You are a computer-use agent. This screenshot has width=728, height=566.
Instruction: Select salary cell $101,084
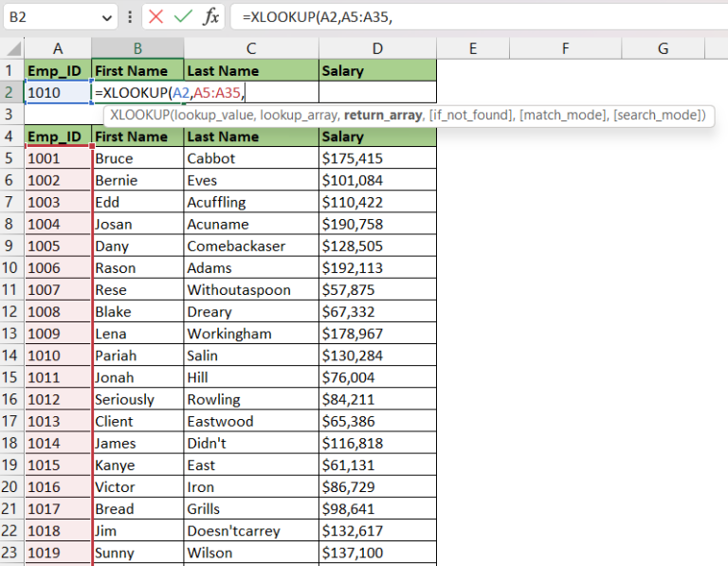(x=377, y=180)
